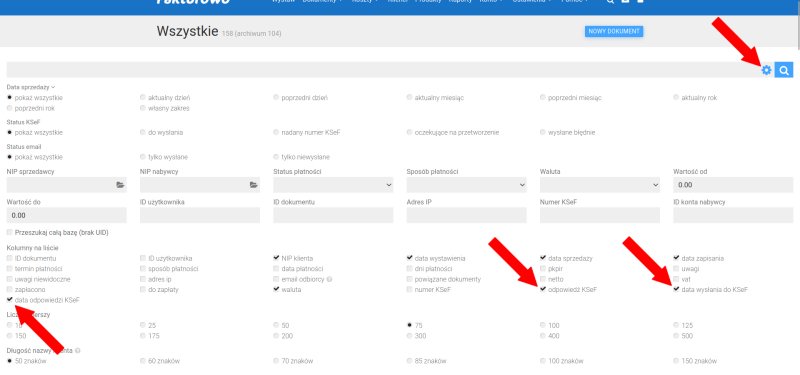Expand the Data sprzedaży date-type selector
This screenshot has height=375, width=800.
click(31, 87)
